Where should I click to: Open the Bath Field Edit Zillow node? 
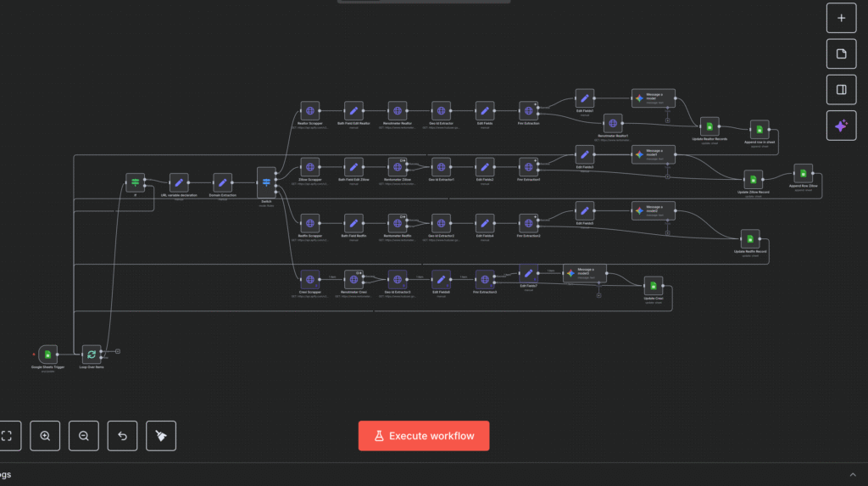pos(353,167)
